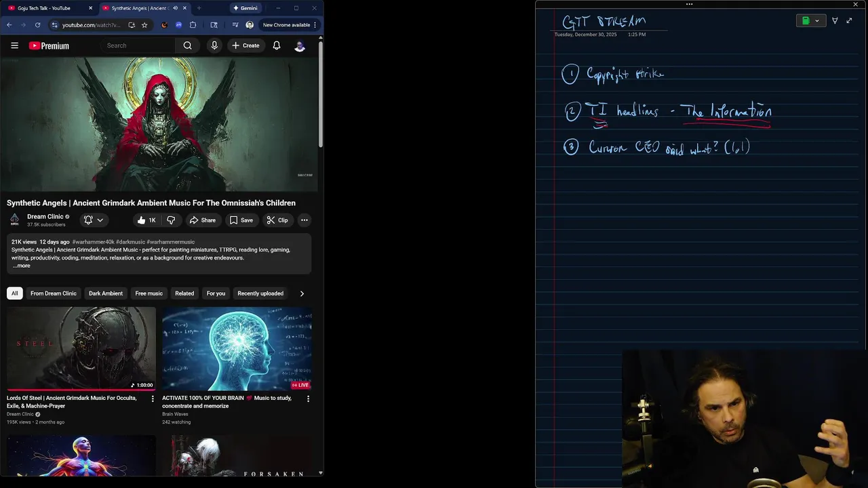Close the Goju Tech Talk tab
This screenshot has height=488, width=868.
pos(91,8)
